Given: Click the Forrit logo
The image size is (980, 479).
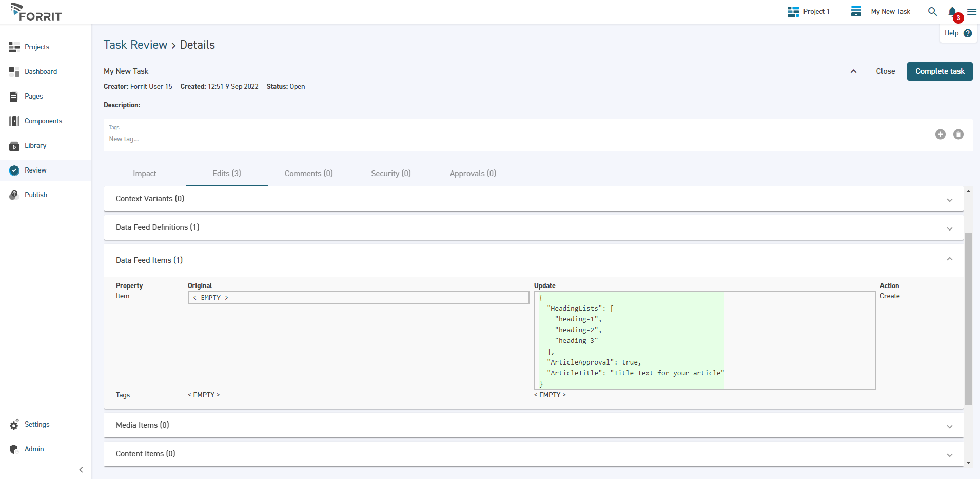Looking at the screenshot, I should click(x=35, y=12).
